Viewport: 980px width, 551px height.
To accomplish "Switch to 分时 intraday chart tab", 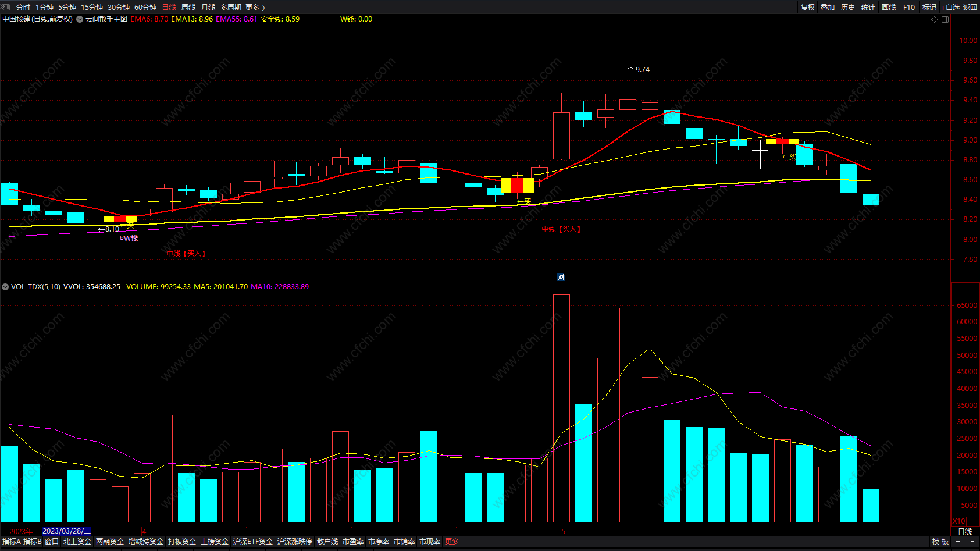I will [23, 8].
